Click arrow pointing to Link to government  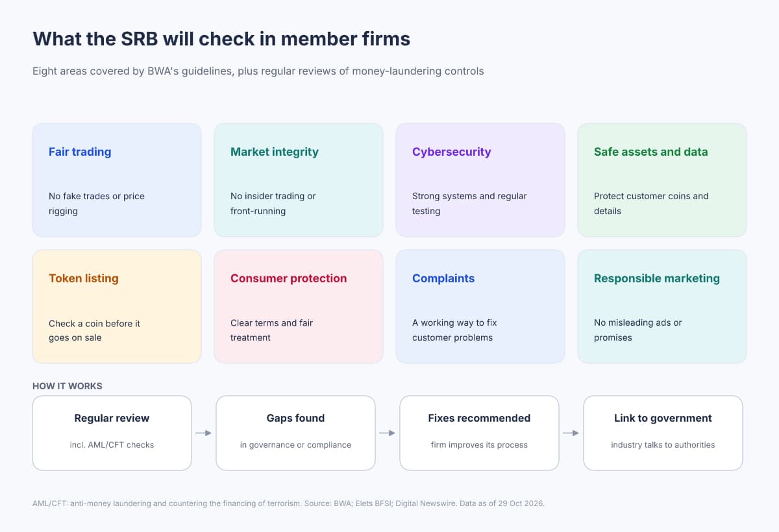click(571, 433)
